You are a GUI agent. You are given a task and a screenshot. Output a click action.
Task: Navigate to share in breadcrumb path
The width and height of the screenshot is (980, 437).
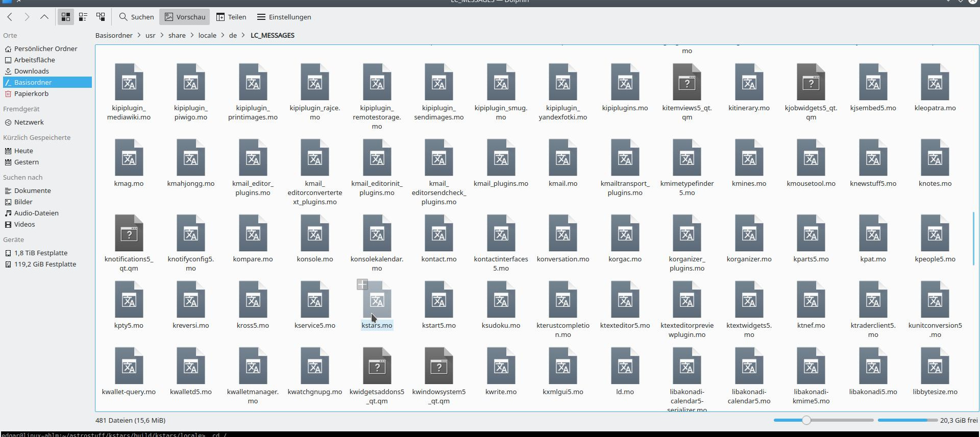pos(177,35)
